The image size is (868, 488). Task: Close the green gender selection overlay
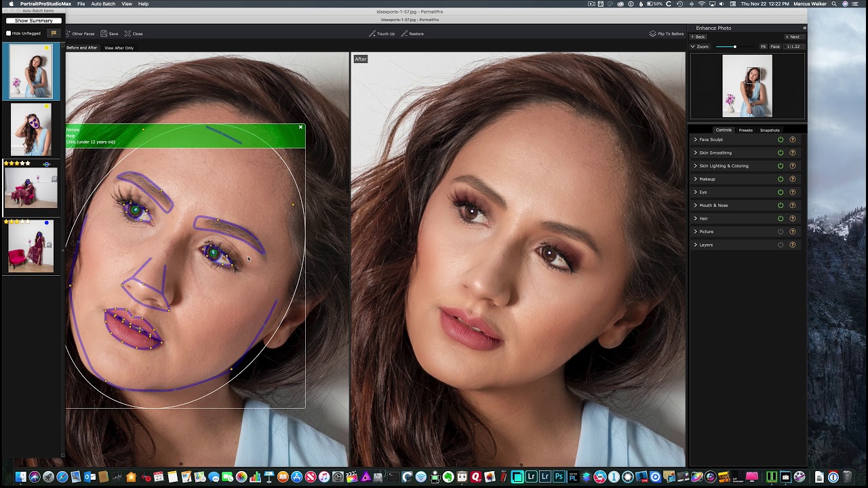(300, 127)
